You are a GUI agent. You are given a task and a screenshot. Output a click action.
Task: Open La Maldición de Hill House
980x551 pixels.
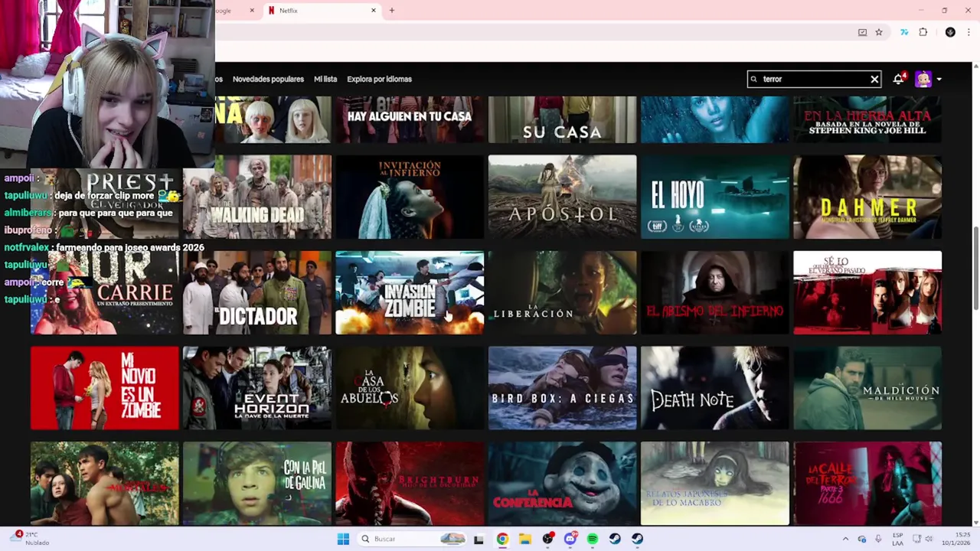[867, 388]
